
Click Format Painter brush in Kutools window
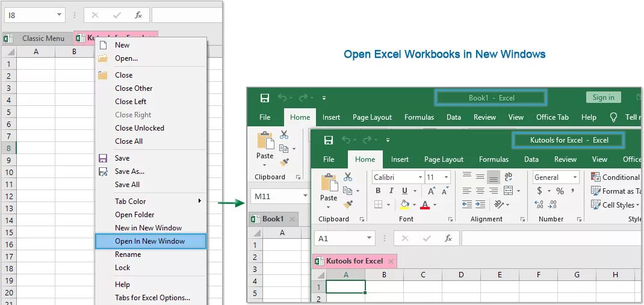348,204
